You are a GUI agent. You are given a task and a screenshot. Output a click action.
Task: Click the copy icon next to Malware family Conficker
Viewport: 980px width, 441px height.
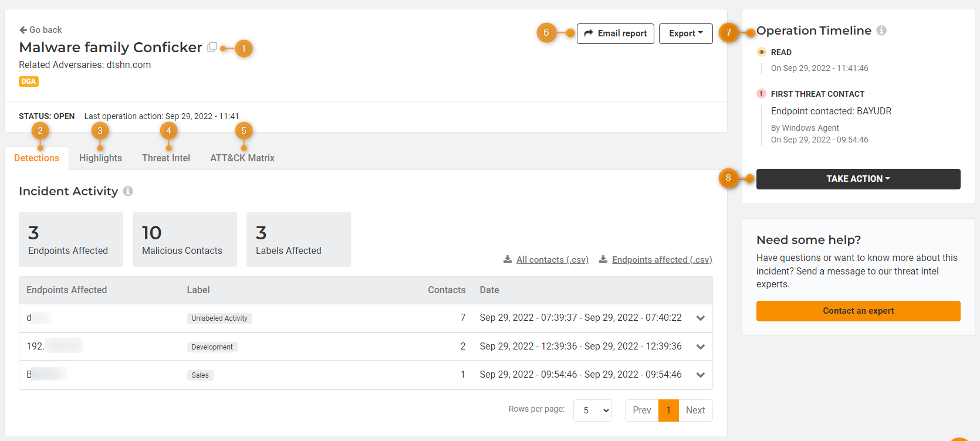tap(212, 47)
